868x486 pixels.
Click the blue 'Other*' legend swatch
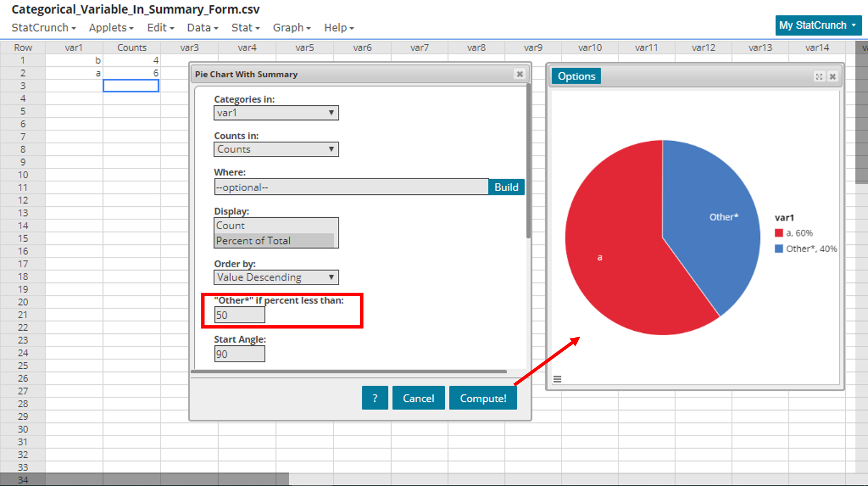click(x=779, y=249)
